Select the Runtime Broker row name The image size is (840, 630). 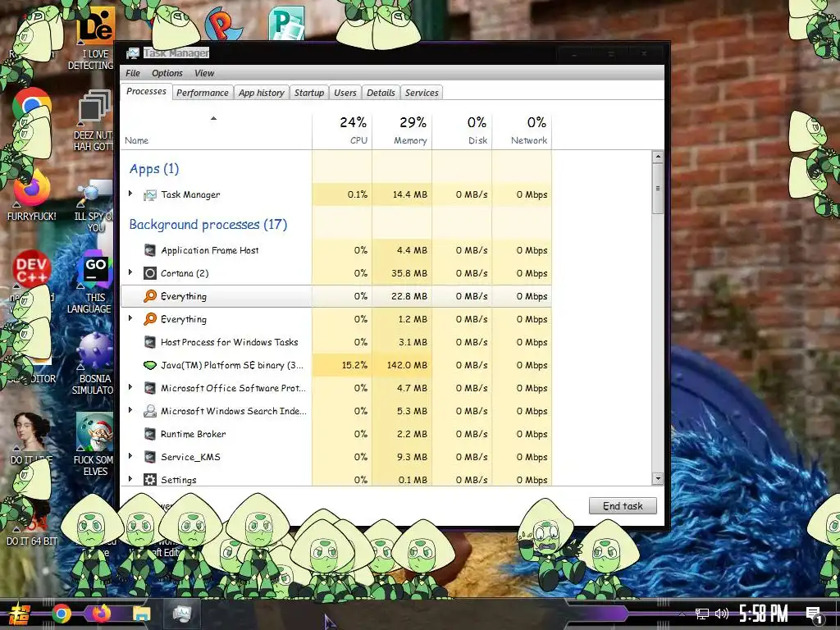194,434
